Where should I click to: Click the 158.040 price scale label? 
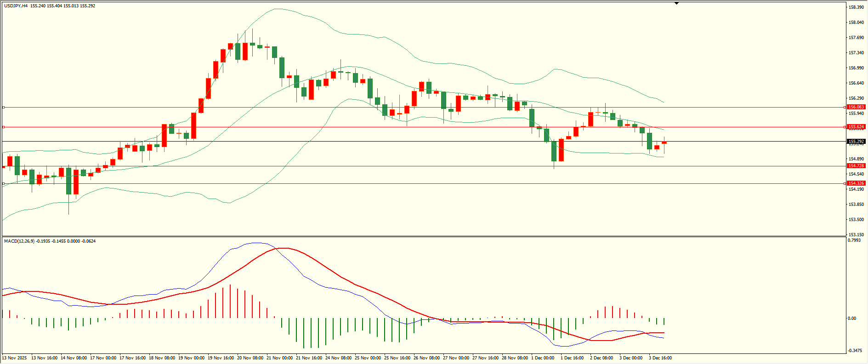856,23
